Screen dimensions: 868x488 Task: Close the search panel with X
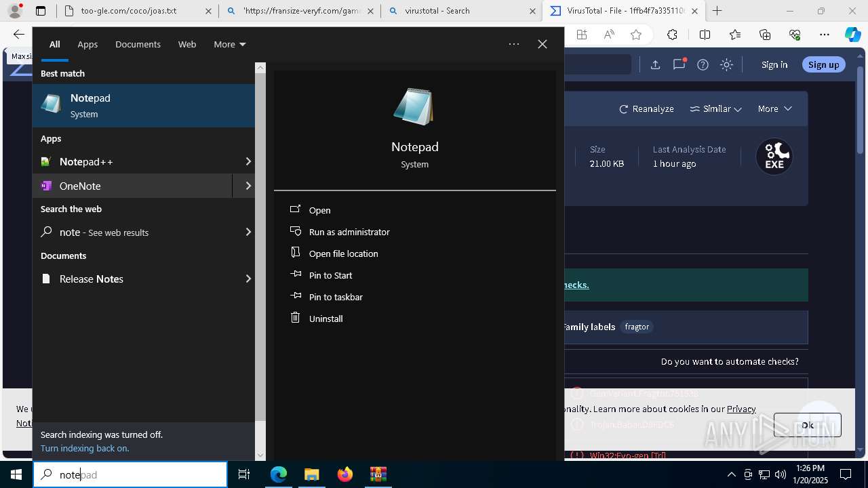click(542, 44)
